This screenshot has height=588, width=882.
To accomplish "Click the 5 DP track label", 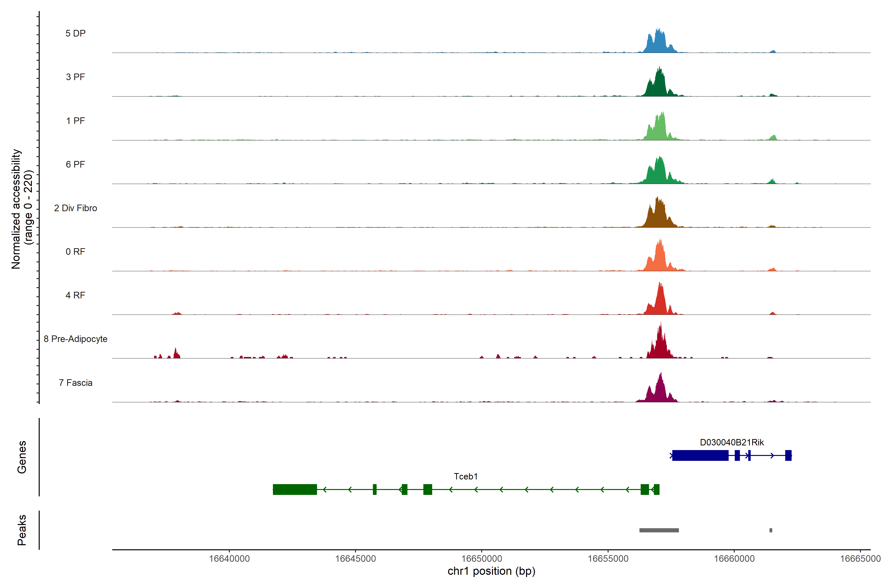I will tap(75, 33).
